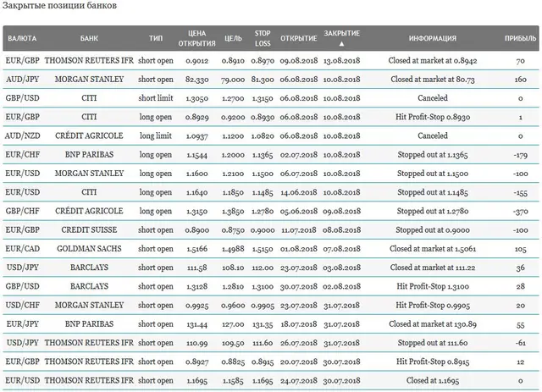Click opening price 131.44
This screenshot has width=542, height=392.
(196, 324)
